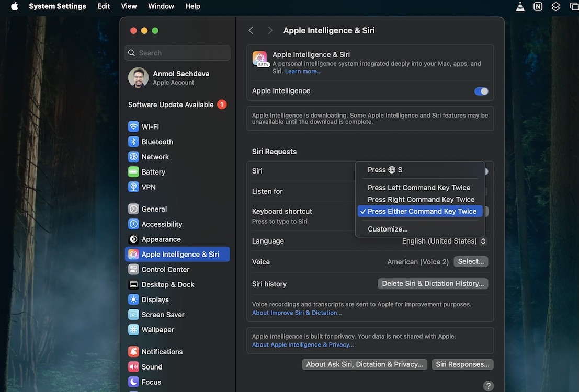Open About Apple Intelligence & Privacy link
The width and height of the screenshot is (579, 392).
point(303,345)
